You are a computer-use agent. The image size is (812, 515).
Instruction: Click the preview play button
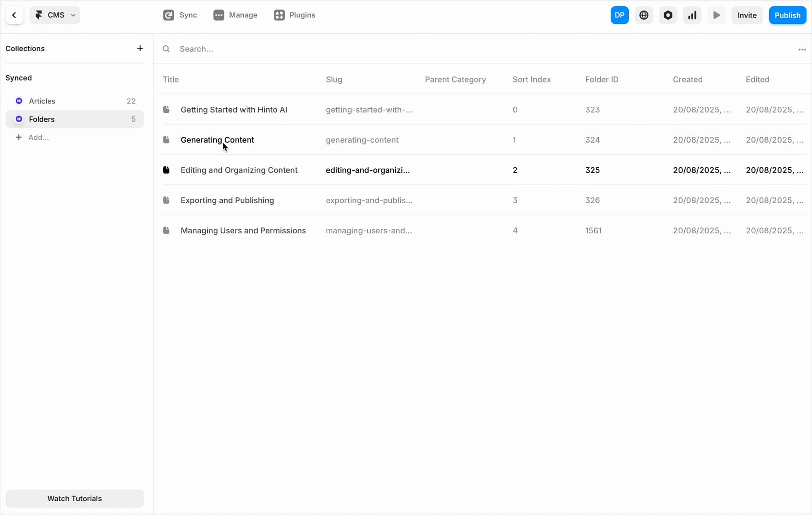[x=717, y=15]
